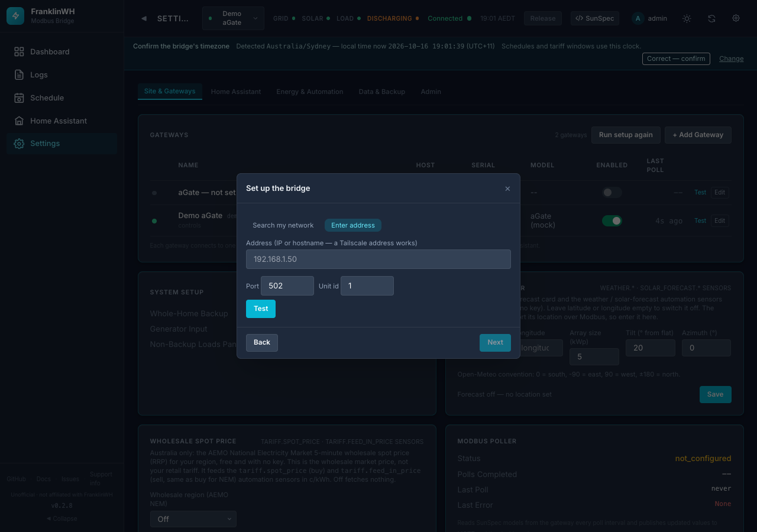Click the + Add Gateway button
Image resolution: width=757 pixels, height=532 pixels.
(698, 135)
